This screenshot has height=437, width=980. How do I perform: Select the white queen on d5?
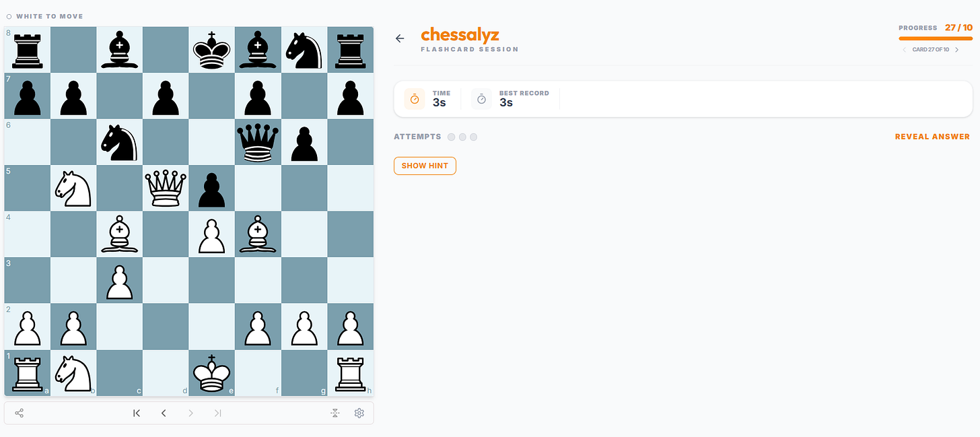(x=166, y=189)
